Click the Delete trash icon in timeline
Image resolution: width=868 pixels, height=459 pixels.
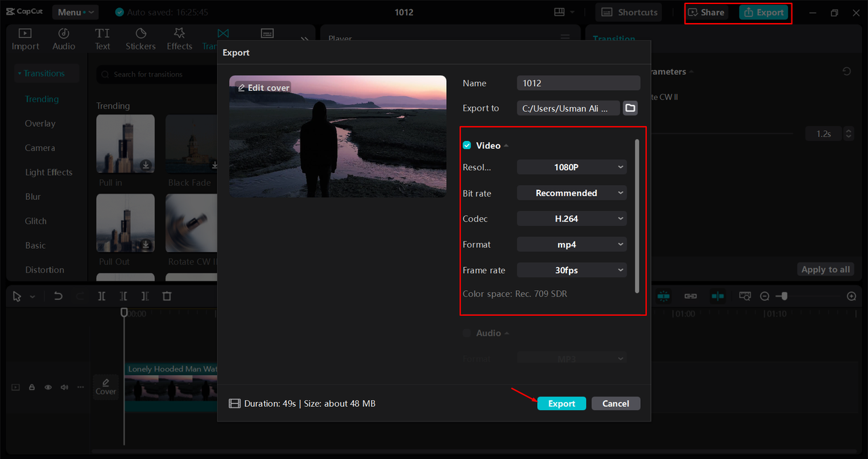point(167,296)
